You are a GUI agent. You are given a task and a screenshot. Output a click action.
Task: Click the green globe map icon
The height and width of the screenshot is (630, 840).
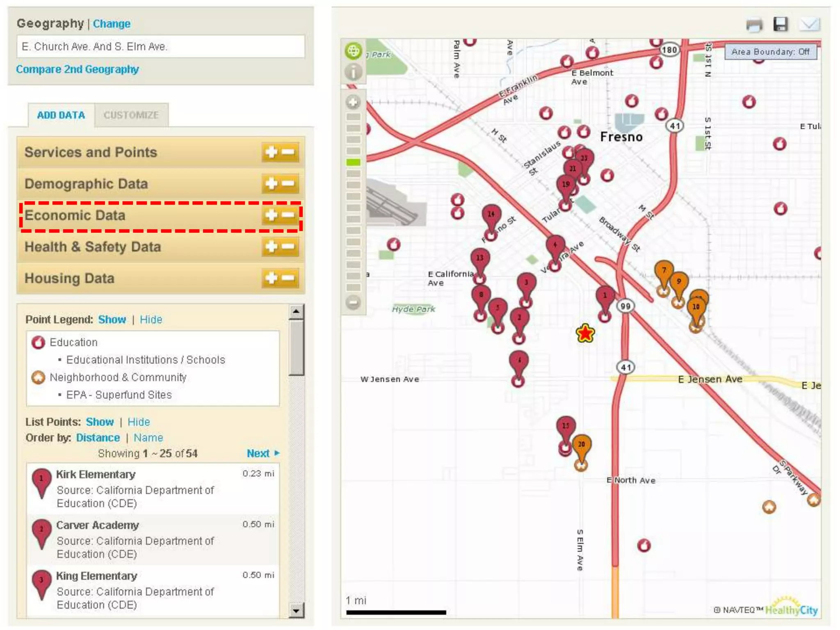coord(353,51)
